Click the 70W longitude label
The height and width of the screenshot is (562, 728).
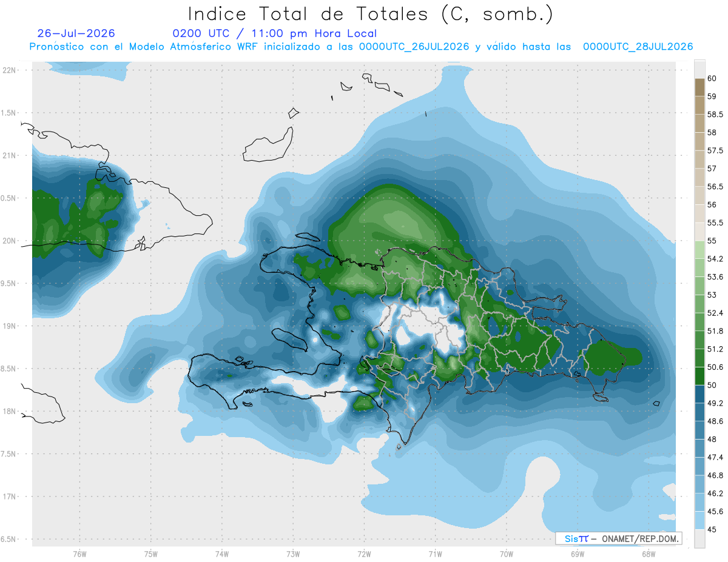point(507,554)
